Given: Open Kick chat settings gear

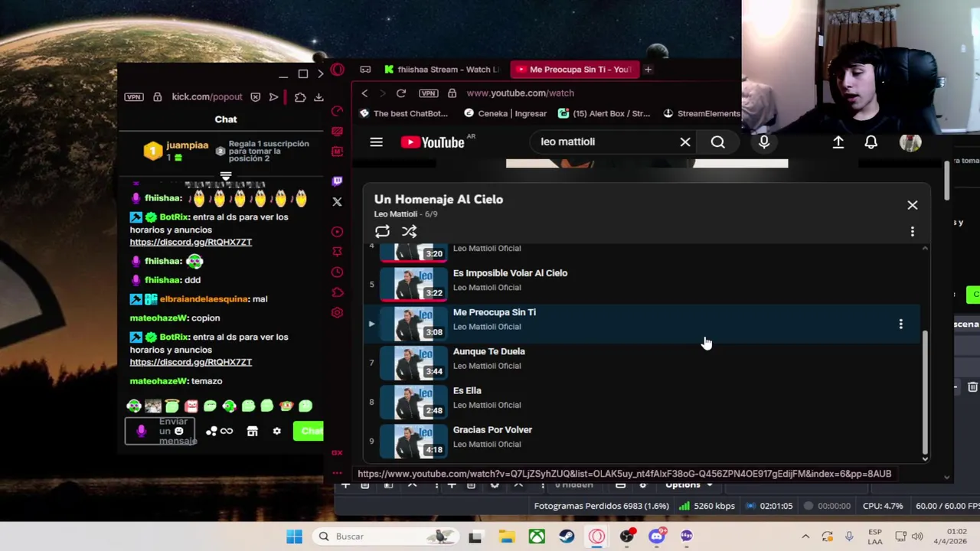Looking at the screenshot, I should coord(276,432).
